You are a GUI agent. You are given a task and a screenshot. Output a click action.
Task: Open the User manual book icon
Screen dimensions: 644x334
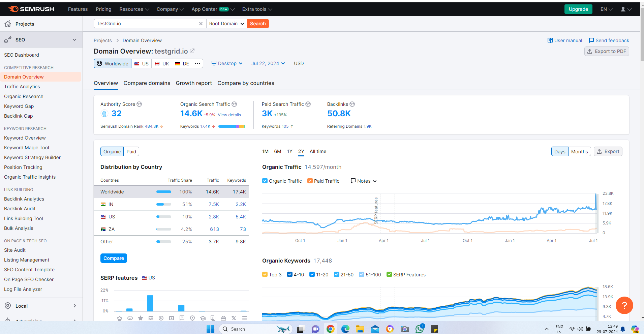pos(550,40)
